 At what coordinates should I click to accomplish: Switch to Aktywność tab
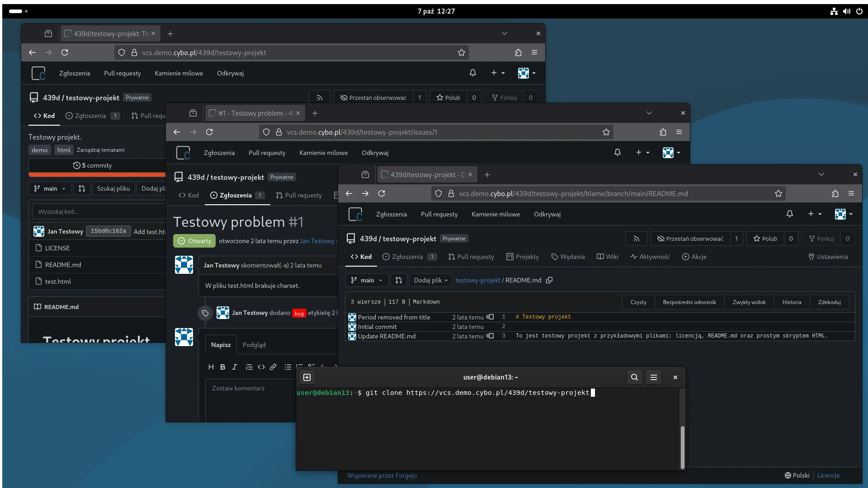[x=650, y=257]
